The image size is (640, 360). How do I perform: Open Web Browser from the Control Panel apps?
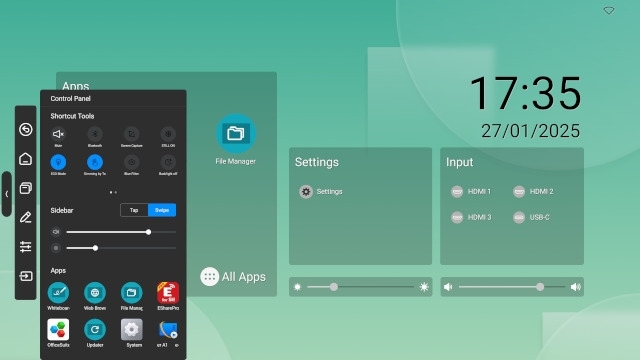95,293
